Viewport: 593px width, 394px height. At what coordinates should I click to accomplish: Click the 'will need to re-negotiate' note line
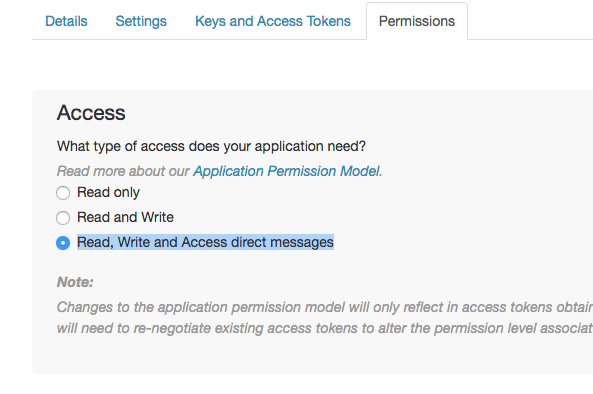325,328
